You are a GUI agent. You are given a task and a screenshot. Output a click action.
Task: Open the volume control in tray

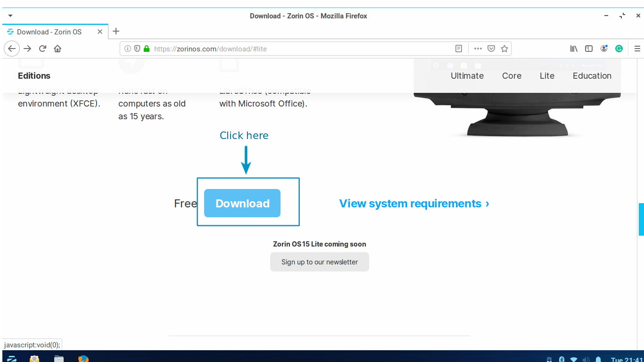(x=586, y=359)
